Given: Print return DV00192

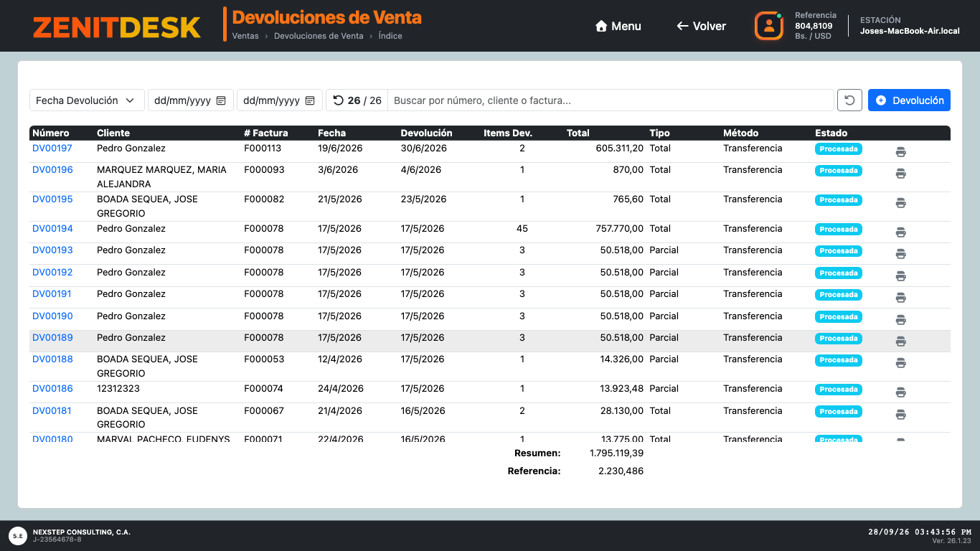Looking at the screenshot, I should click(x=900, y=276).
